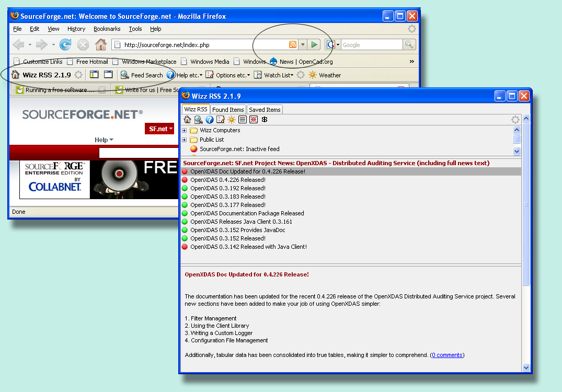This screenshot has width=562, height=392.
Task: Click the Firefox address bar URL field
Action: point(204,45)
